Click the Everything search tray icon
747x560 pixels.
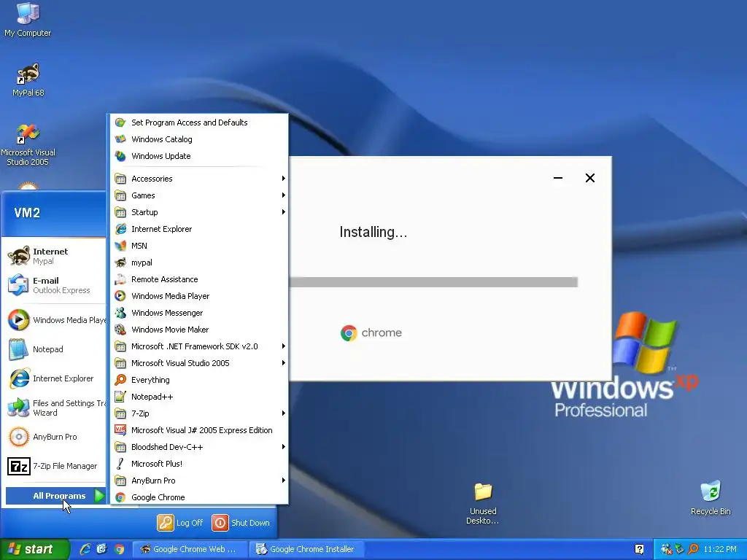(x=694, y=549)
